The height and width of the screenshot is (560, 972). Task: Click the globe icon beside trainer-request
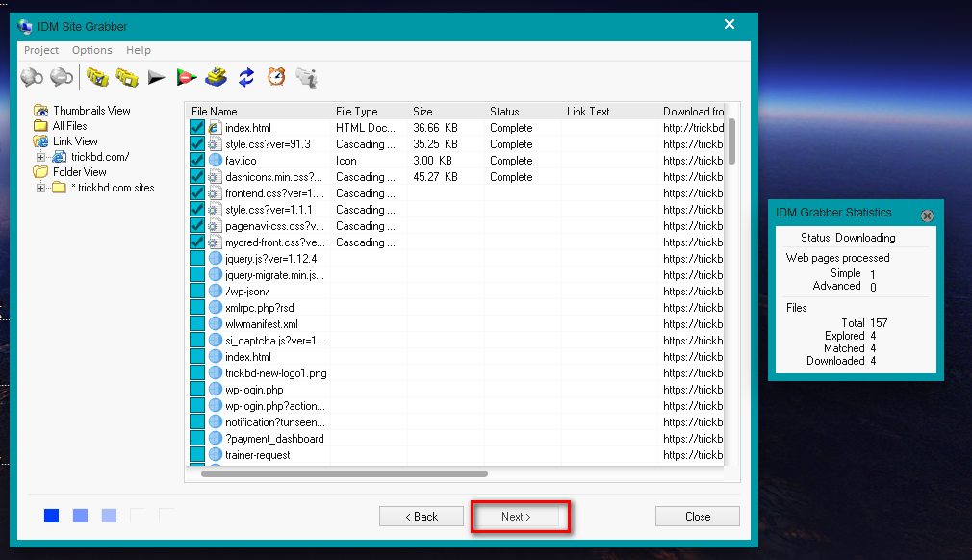coord(216,455)
